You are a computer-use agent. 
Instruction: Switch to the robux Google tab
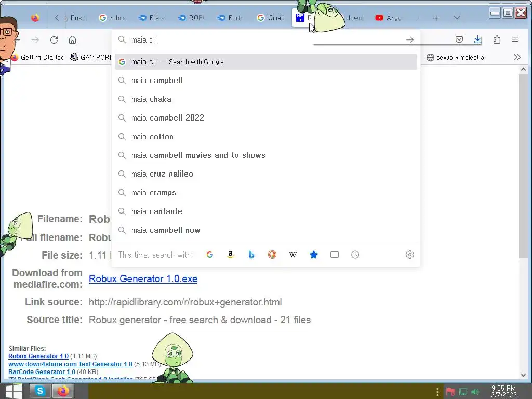tap(113, 18)
